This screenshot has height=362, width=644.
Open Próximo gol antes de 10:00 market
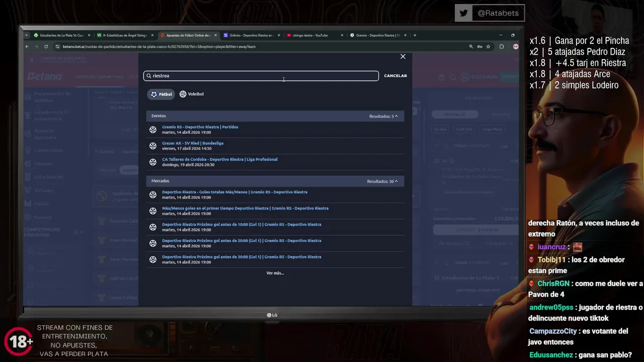pos(242,224)
